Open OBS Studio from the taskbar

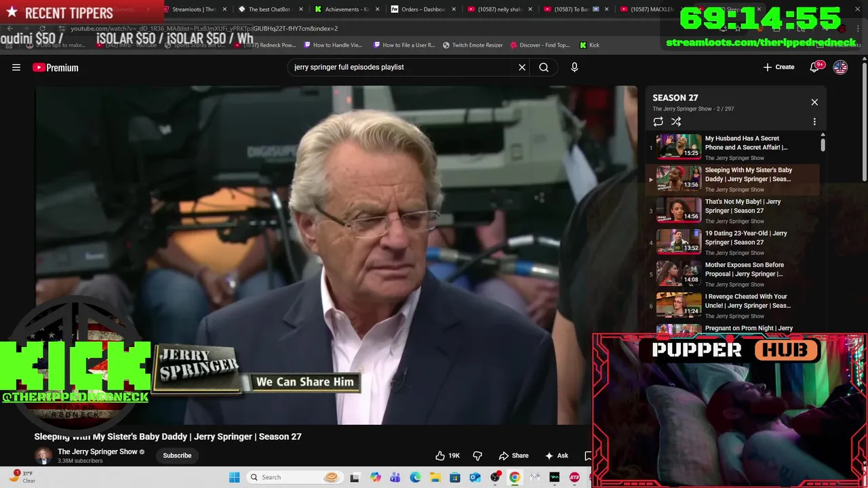(495, 478)
